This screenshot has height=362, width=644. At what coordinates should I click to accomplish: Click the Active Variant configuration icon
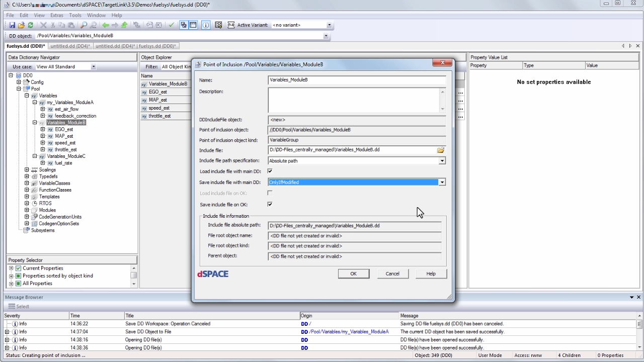[231, 25]
